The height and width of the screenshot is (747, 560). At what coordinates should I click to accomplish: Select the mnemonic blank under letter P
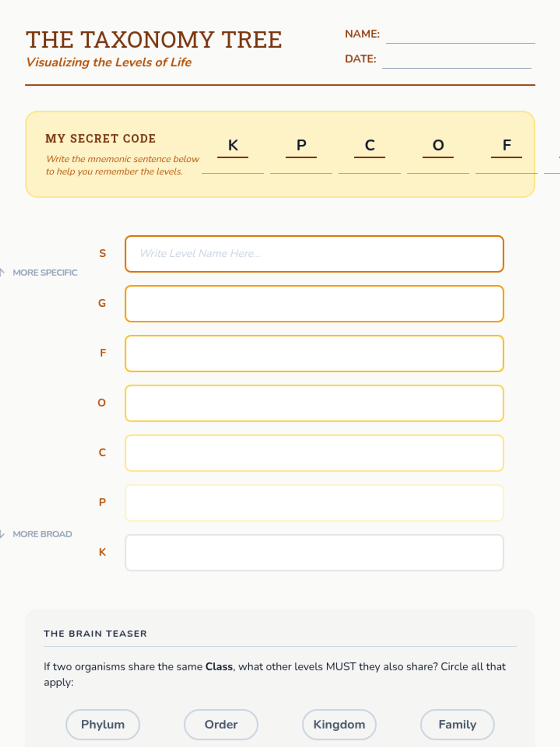(x=301, y=168)
